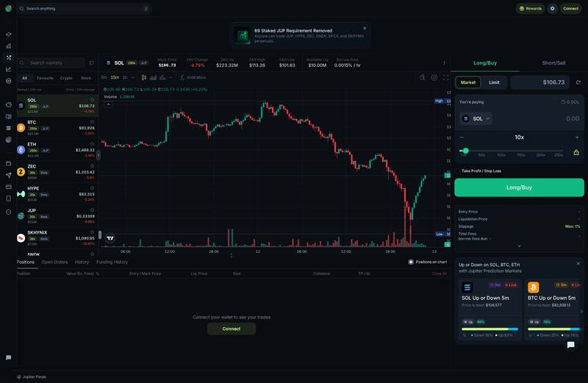Switch to Short/Sell tab
Screen dimensions: 588x383
pyautogui.click(x=553, y=62)
